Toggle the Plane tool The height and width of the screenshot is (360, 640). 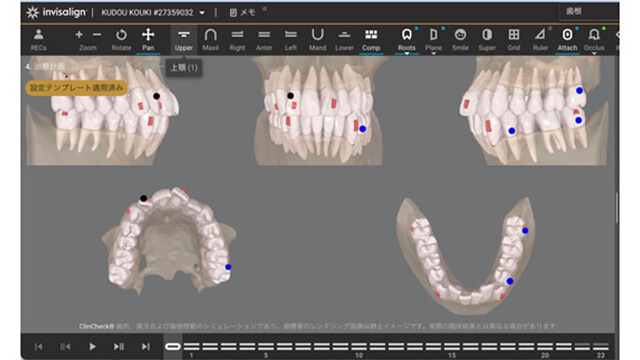(x=433, y=40)
